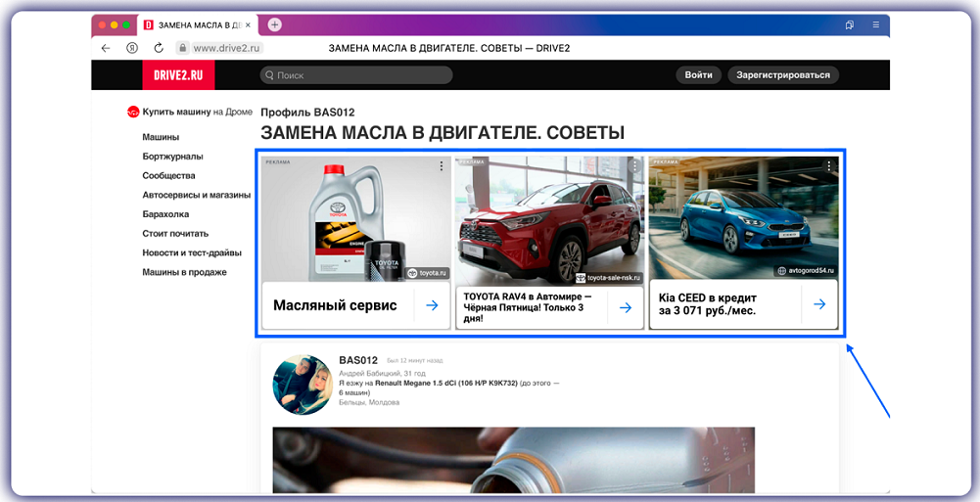Focus the Поиск search field
The image size is (980, 502).
click(x=356, y=75)
